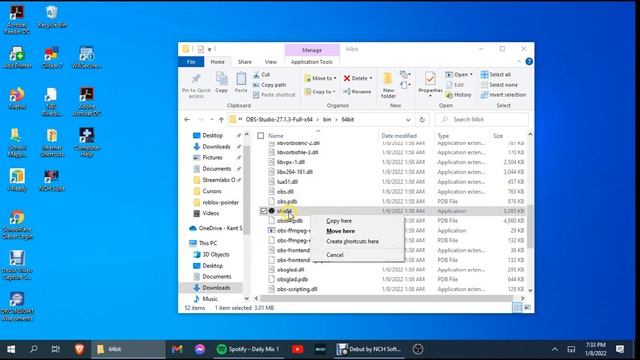
Task: Sort by the Size column header
Action: (498, 136)
